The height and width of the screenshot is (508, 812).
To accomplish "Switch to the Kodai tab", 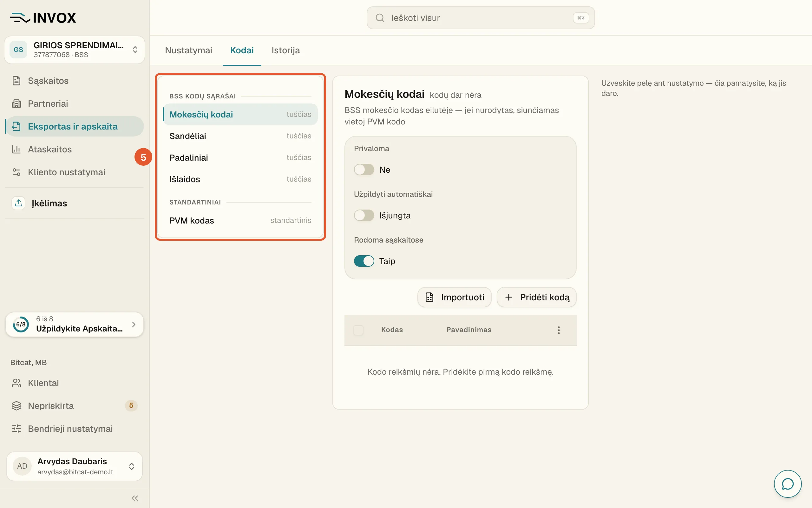I will pyautogui.click(x=242, y=50).
